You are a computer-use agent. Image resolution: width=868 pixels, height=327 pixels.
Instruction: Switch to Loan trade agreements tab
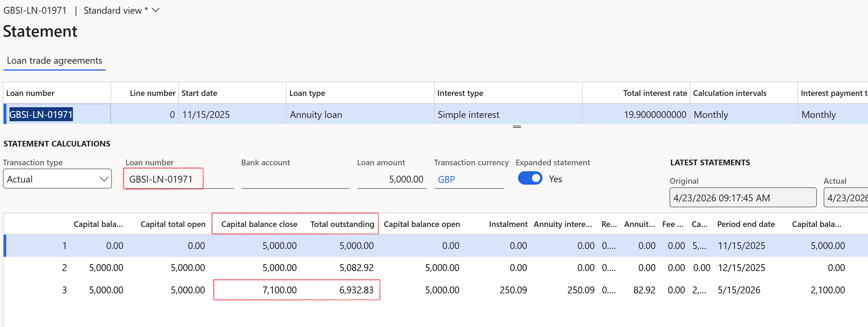tap(54, 61)
